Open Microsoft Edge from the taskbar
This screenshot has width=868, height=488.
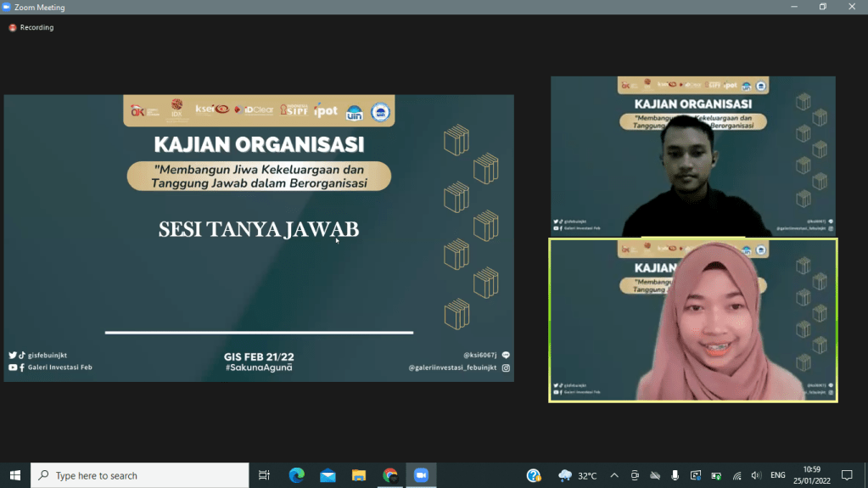(296, 475)
